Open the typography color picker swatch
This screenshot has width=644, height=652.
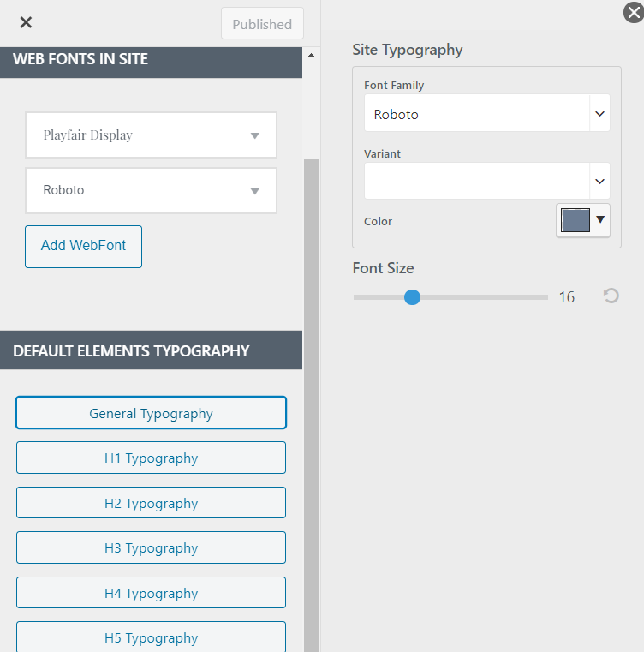pyautogui.click(x=582, y=220)
